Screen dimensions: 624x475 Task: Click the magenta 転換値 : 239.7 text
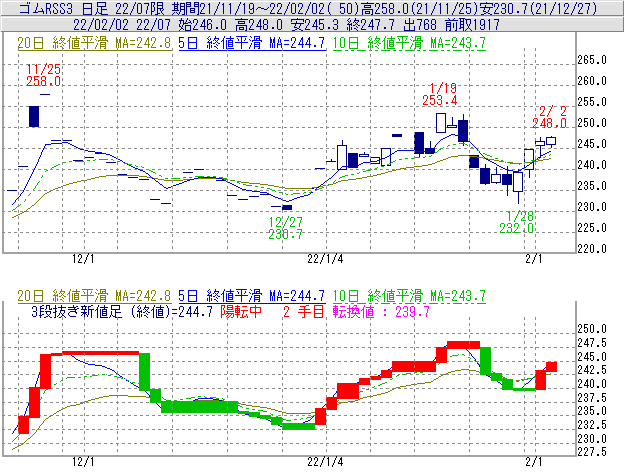[381, 311]
